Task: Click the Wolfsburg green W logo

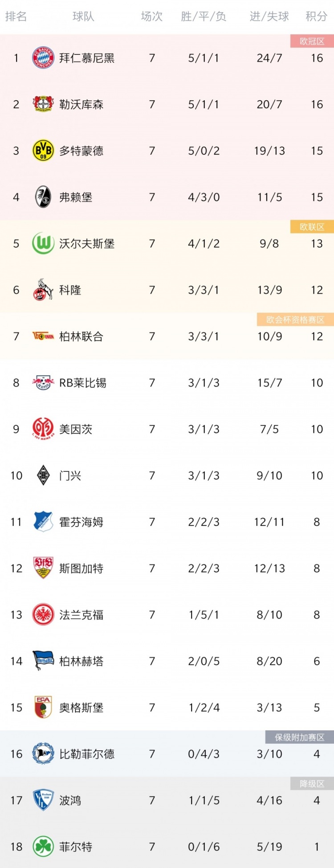Action: pos(43,243)
